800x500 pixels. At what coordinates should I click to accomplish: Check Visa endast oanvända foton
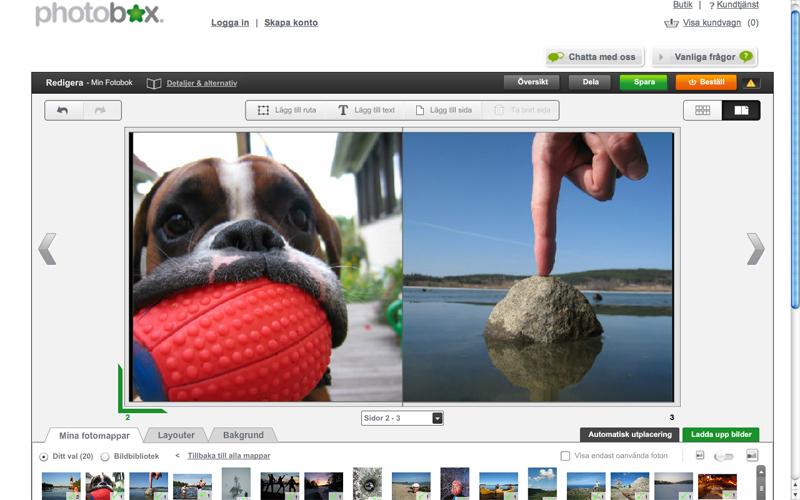(565, 456)
